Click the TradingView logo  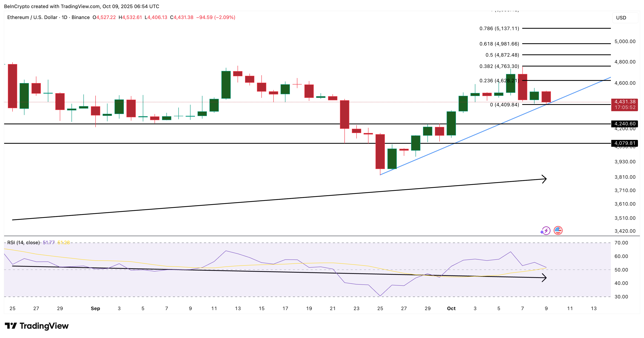pos(37,326)
